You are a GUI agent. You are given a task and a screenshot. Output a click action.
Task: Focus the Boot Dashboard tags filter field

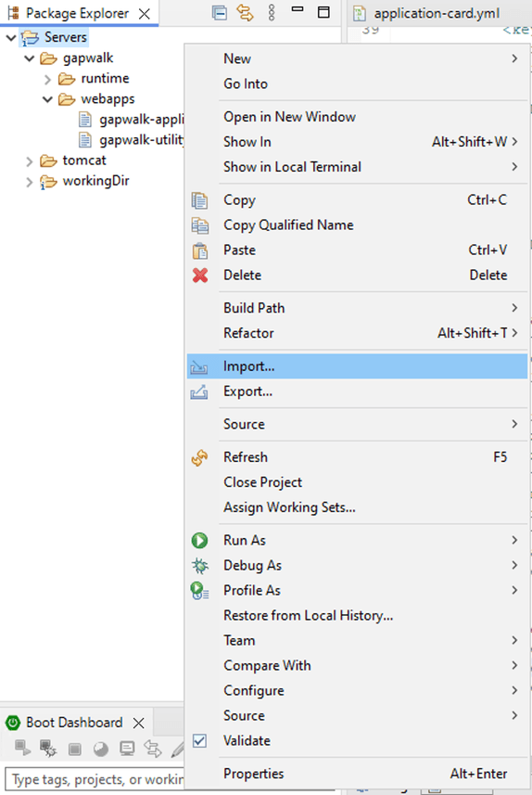(x=95, y=779)
